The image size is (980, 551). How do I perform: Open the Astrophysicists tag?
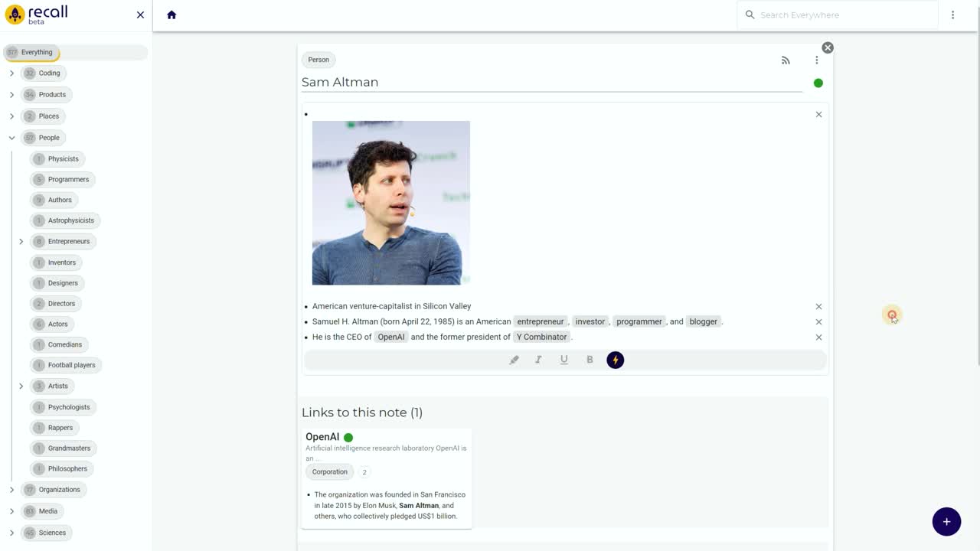[x=65, y=220]
